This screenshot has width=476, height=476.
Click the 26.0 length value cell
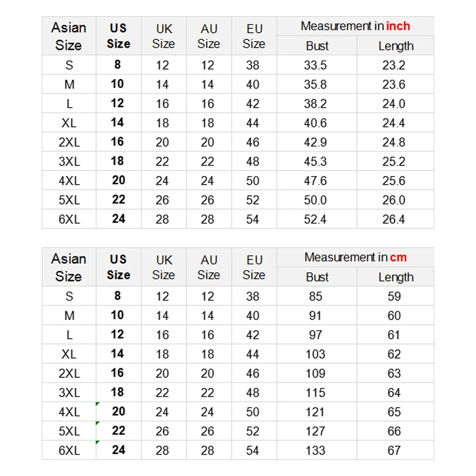(x=394, y=200)
